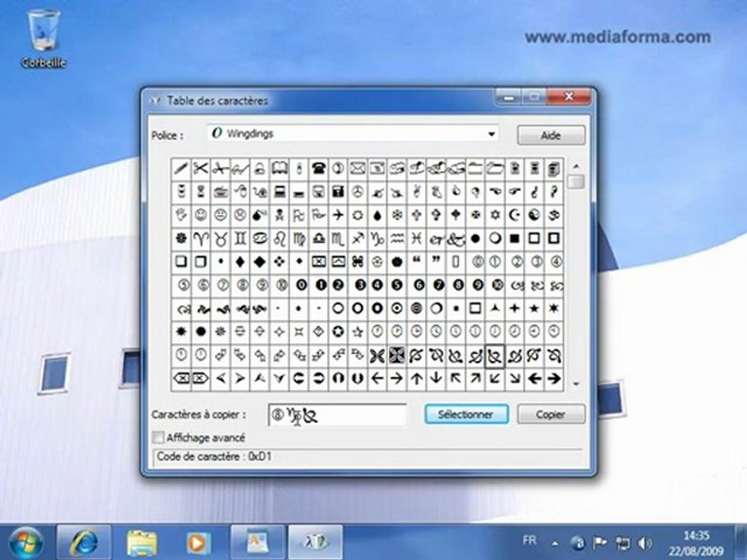Select the plain south-east diagonal arrow glyph
The width and height of the screenshot is (747, 560).
pos(515,379)
